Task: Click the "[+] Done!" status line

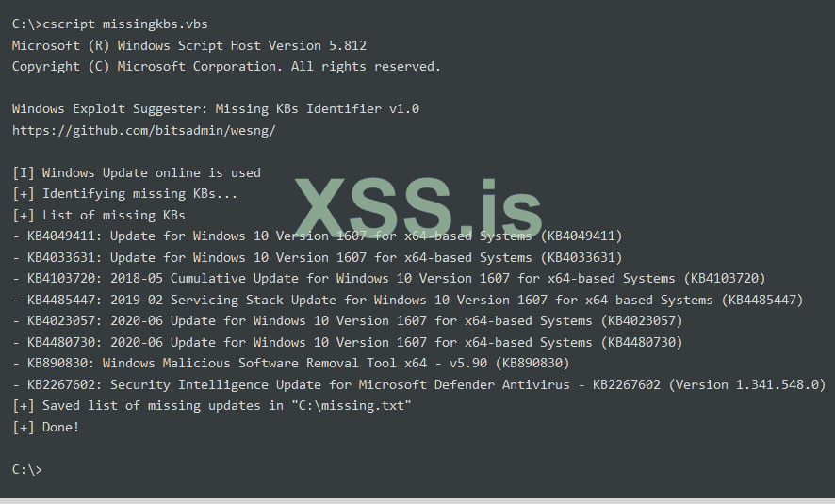Action: click(x=46, y=427)
